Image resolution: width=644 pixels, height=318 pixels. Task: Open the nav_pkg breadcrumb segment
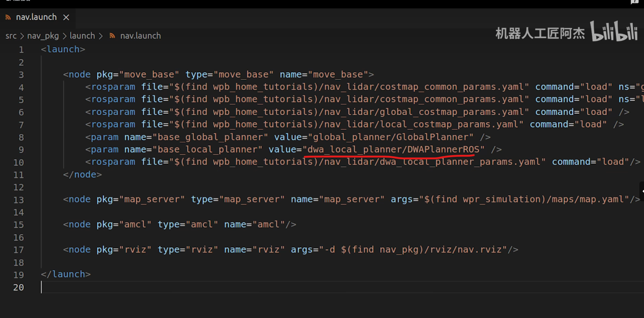point(43,36)
